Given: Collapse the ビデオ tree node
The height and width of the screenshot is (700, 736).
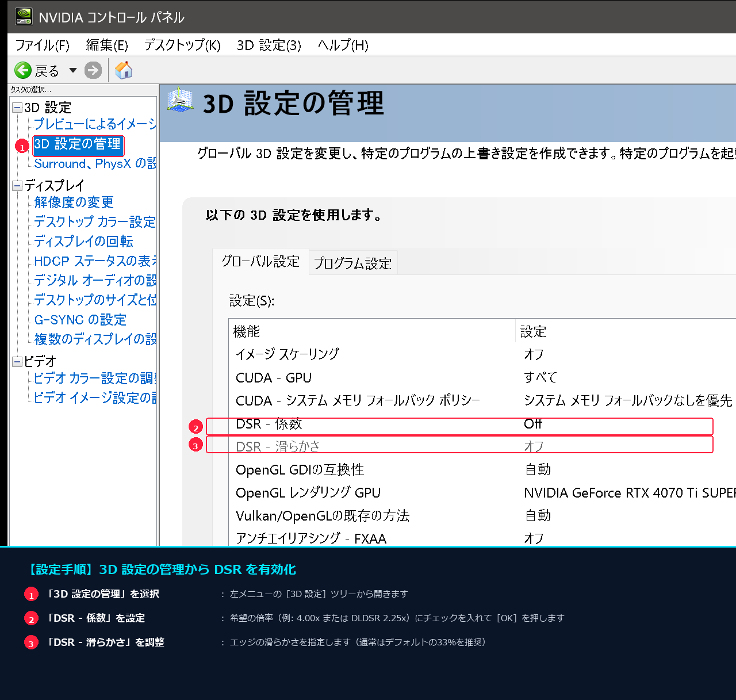Looking at the screenshot, I should (x=17, y=361).
